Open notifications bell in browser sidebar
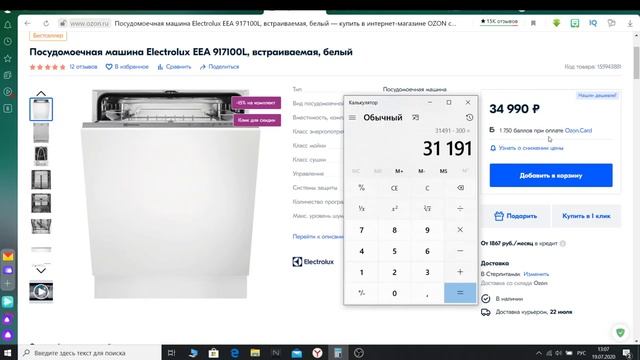The image size is (640, 360). [x=8, y=25]
